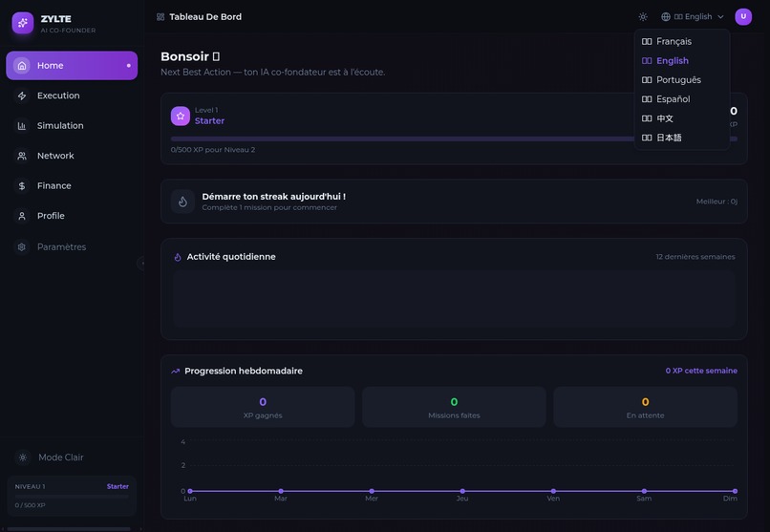Collapse the sidebar with the edge chevron
Screen dimensions: 770x532
tap(141, 264)
